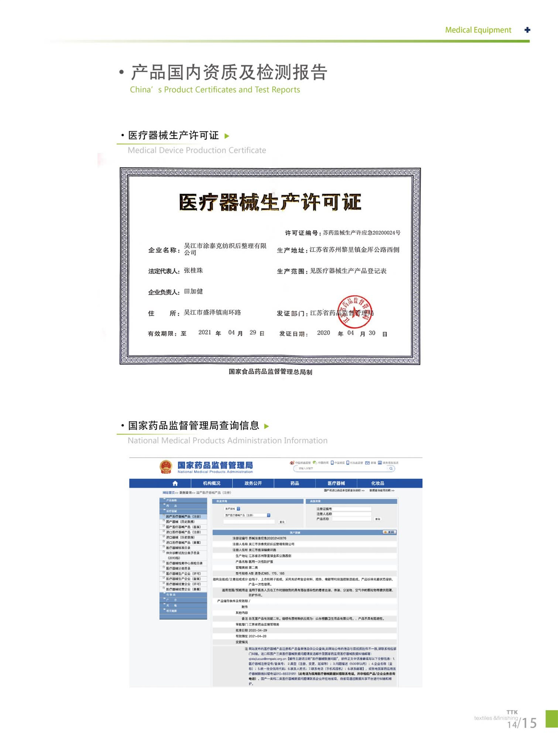
Task: Expand the 产品抽检 sidebar section
Action: click(x=183, y=500)
